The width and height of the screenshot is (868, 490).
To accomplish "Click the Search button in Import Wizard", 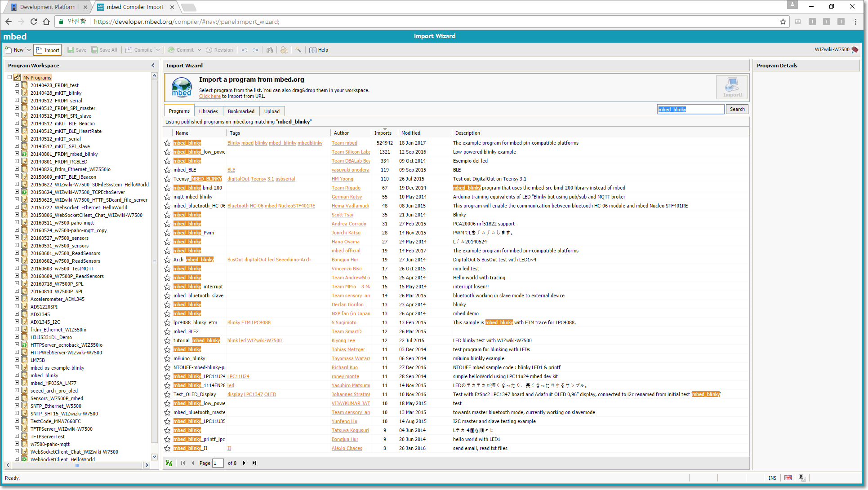I will (x=738, y=108).
